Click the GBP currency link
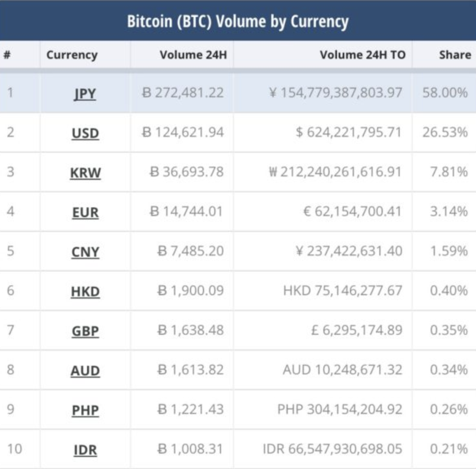The image size is (476, 469). click(x=85, y=331)
